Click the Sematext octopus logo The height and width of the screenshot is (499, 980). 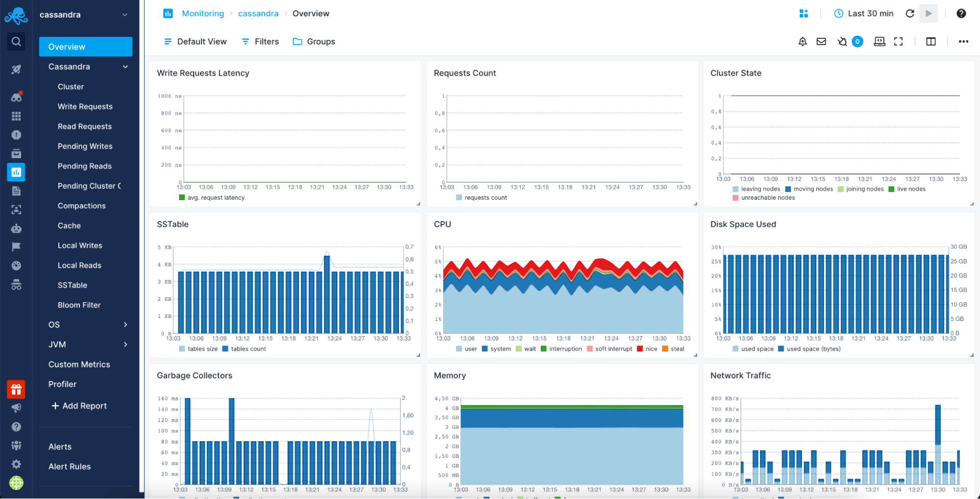pos(16,15)
